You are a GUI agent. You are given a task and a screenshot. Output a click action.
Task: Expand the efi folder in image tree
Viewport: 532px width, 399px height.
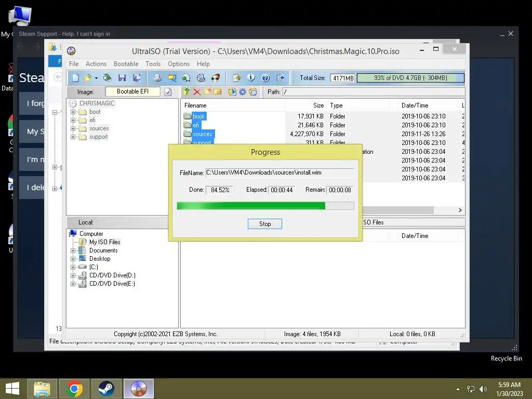[x=73, y=120]
